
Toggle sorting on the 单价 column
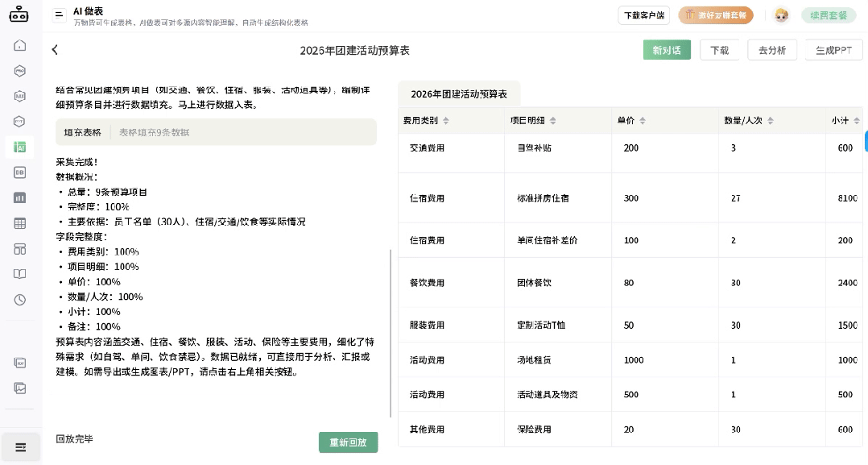(642, 120)
